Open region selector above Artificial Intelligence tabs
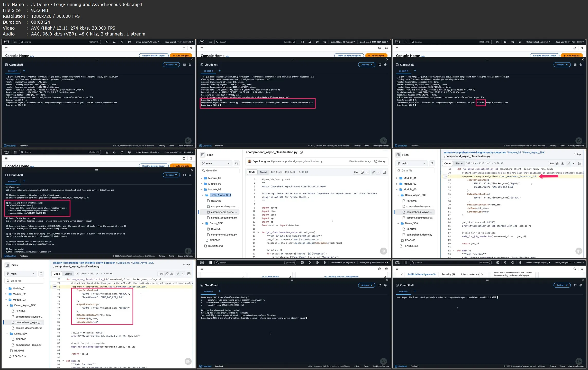This screenshot has width=588, height=370. tap(538, 263)
